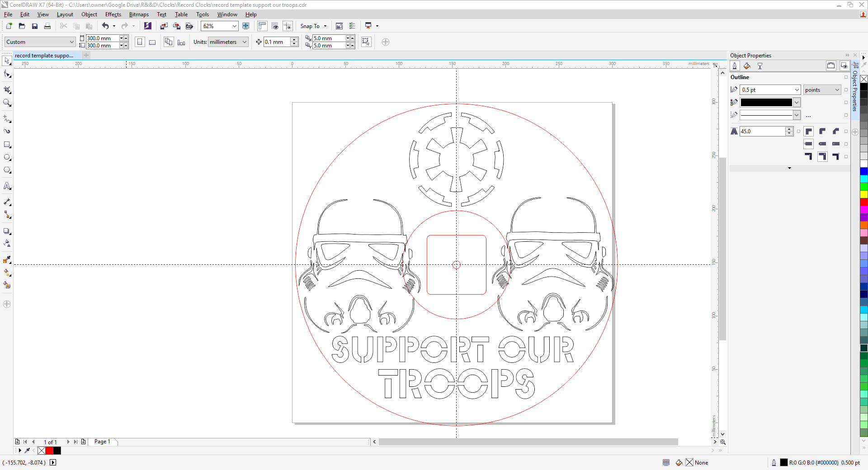Create a new document
The width and height of the screenshot is (868, 470).
9,26
